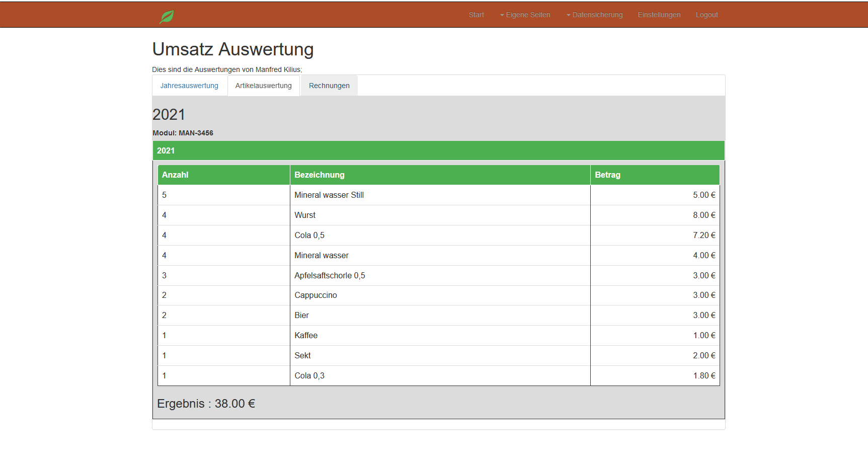The height and width of the screenshot is (462, 868).
Task: Open the Start navigation link
Action: tap(476, 15)
